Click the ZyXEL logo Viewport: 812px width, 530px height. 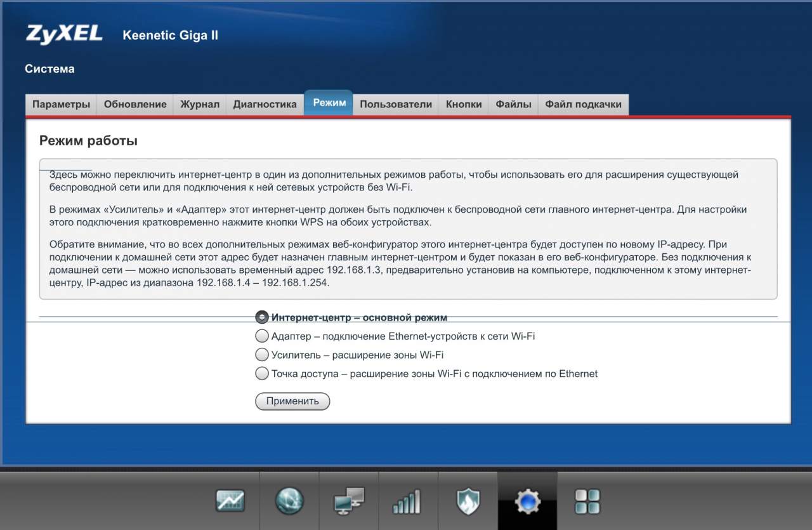64,34
